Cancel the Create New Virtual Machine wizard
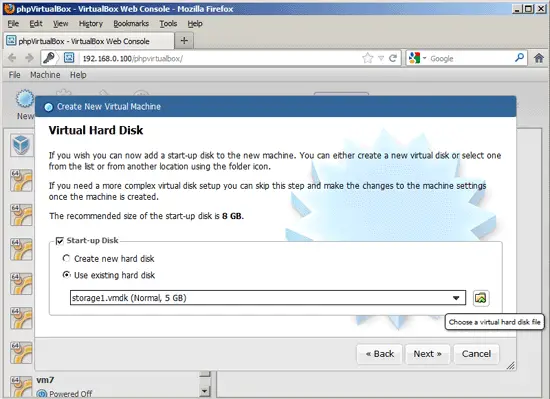This screenshot has height=399, width=550. point(476,354)
